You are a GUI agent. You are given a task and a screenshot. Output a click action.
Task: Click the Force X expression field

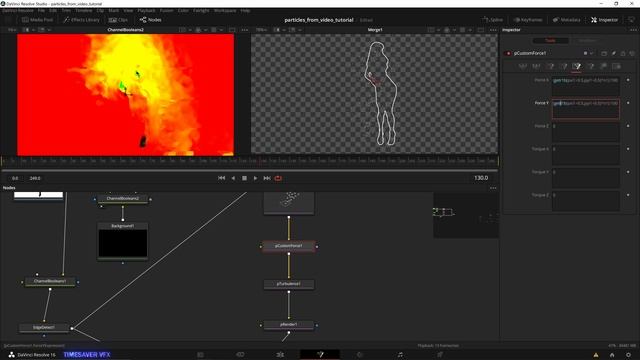[586, 86]
